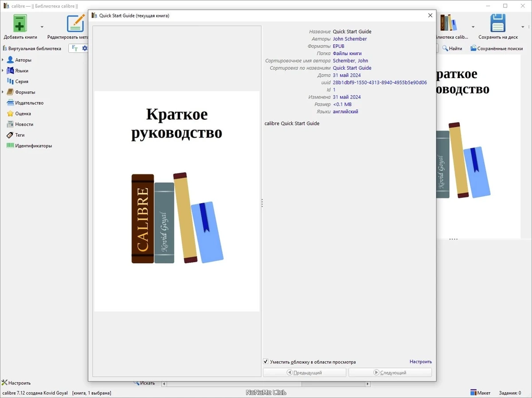Viewport: 532px width, 398px height.
Task: Click the Next (Следующий) button
Action: click(390, 373)
